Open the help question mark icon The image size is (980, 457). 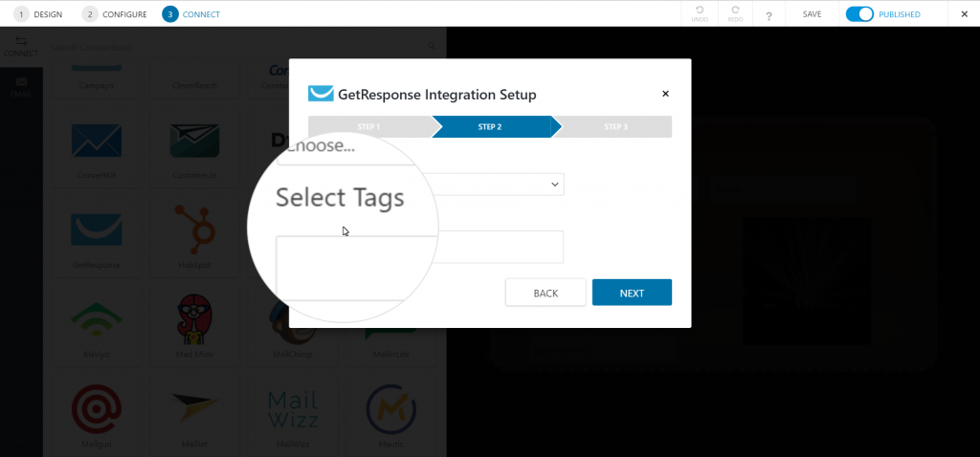tap(768, 15)
